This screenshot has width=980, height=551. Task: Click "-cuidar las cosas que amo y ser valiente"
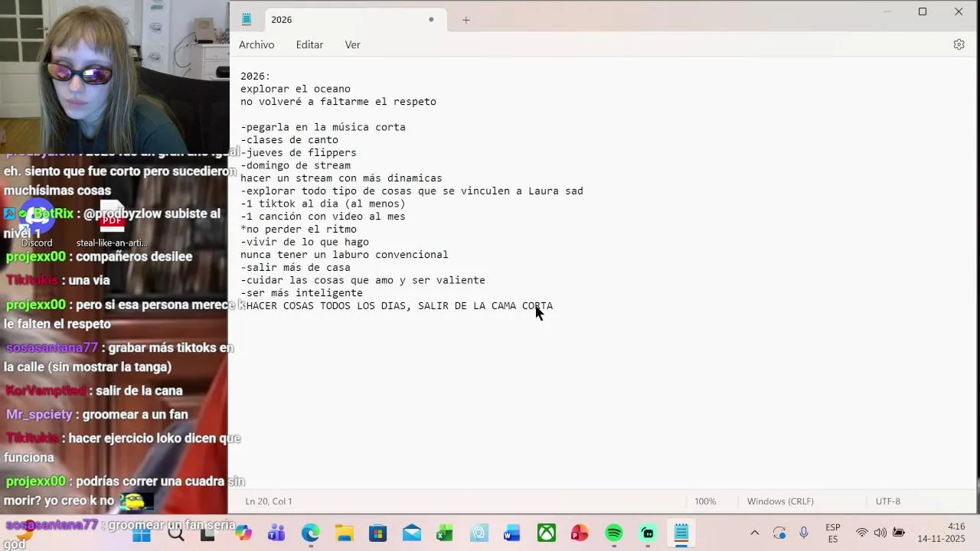pos(363,280)
